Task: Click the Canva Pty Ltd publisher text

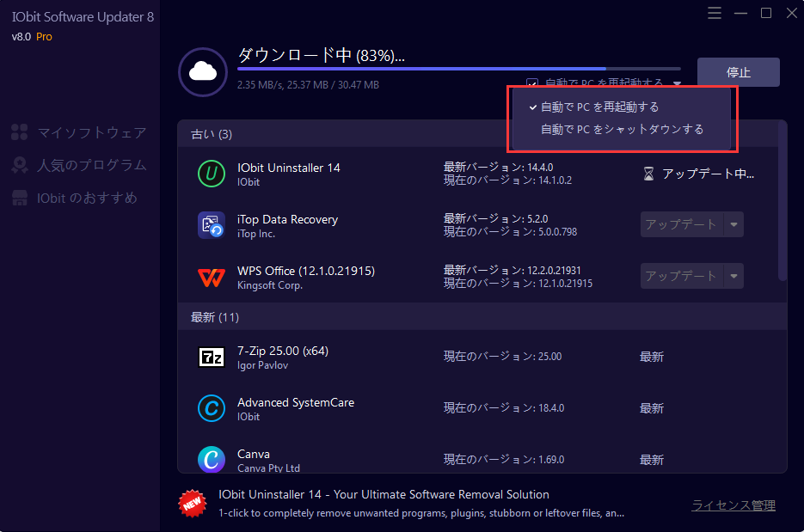Action: 268,468
